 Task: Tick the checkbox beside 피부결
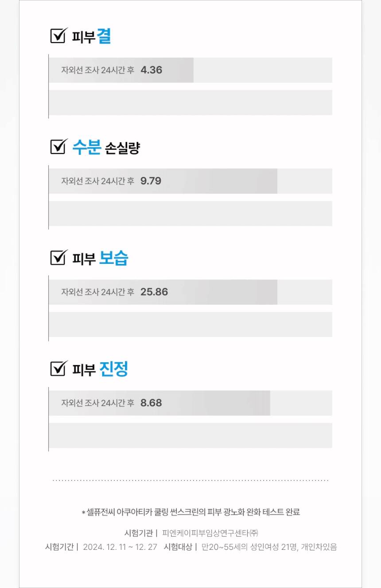click(x=58, y=36)
